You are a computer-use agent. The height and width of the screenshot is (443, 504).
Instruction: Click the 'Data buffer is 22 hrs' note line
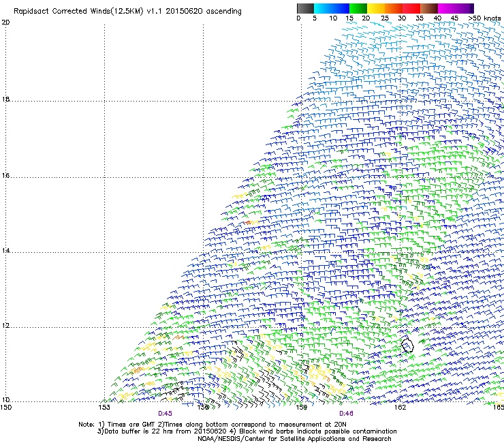click(x=247, y=431)
